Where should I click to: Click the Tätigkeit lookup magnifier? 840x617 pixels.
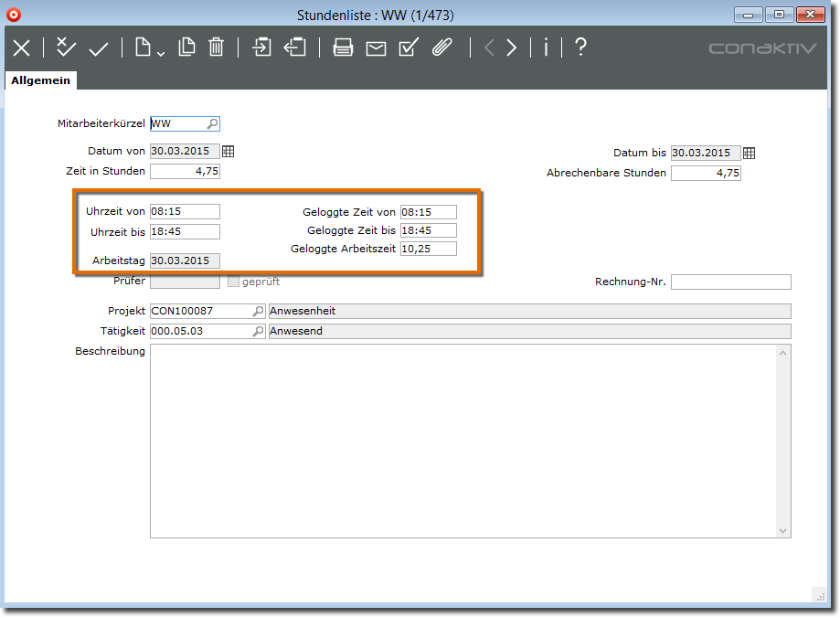258,331
